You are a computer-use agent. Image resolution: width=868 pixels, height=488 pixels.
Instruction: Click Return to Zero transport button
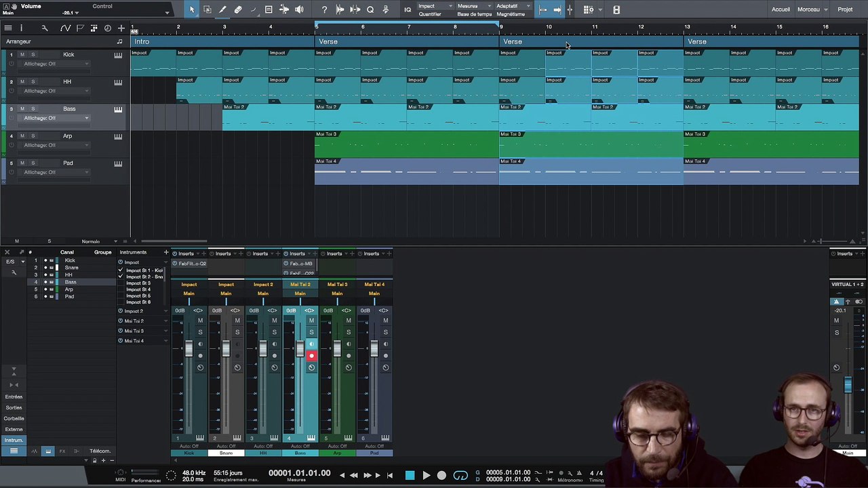pos(390,476)
